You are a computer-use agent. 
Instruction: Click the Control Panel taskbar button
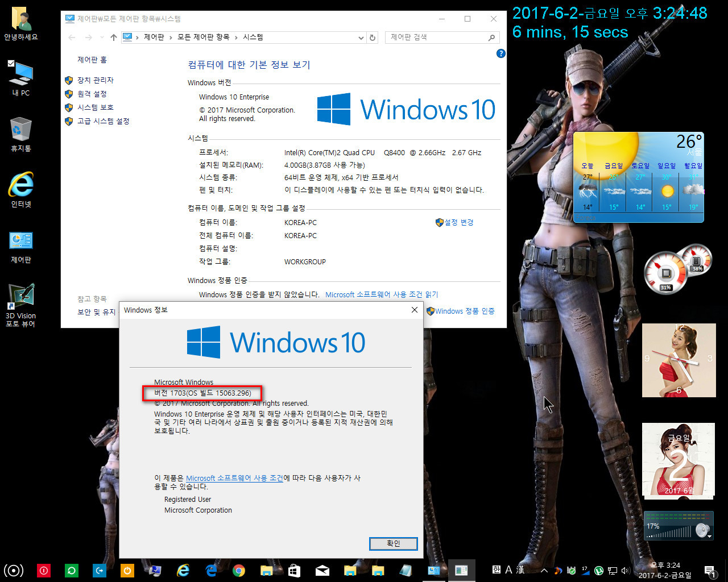click(x=434, y=570)
